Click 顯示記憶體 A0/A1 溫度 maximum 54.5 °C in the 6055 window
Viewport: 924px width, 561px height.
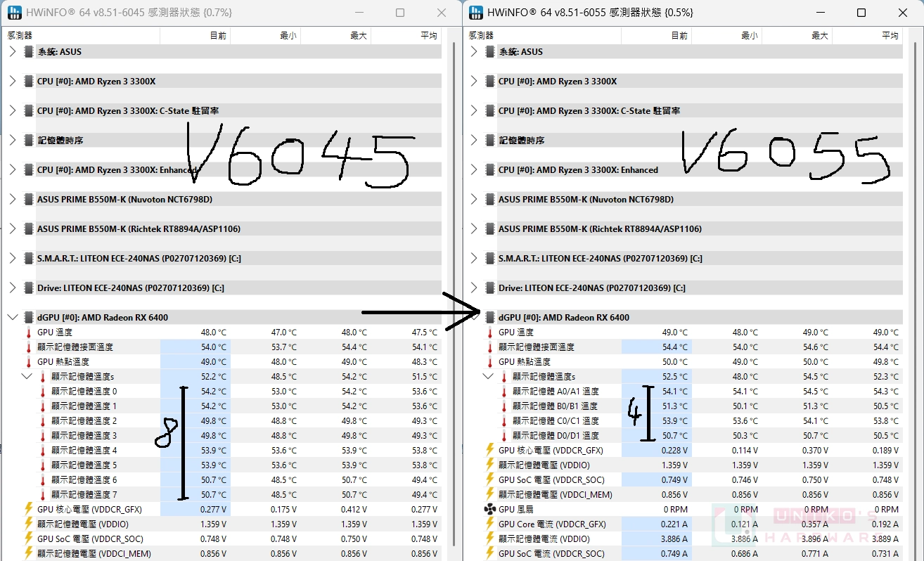815,391
